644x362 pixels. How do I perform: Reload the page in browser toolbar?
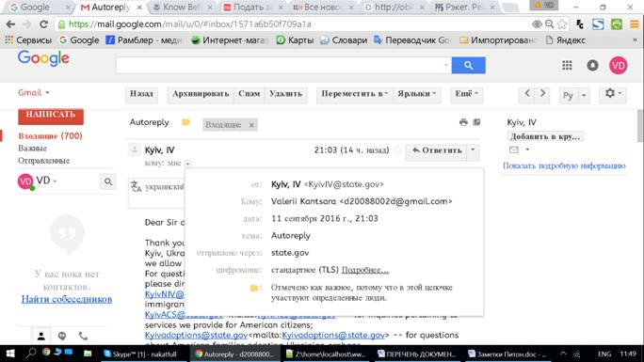(x=44, y=24)
